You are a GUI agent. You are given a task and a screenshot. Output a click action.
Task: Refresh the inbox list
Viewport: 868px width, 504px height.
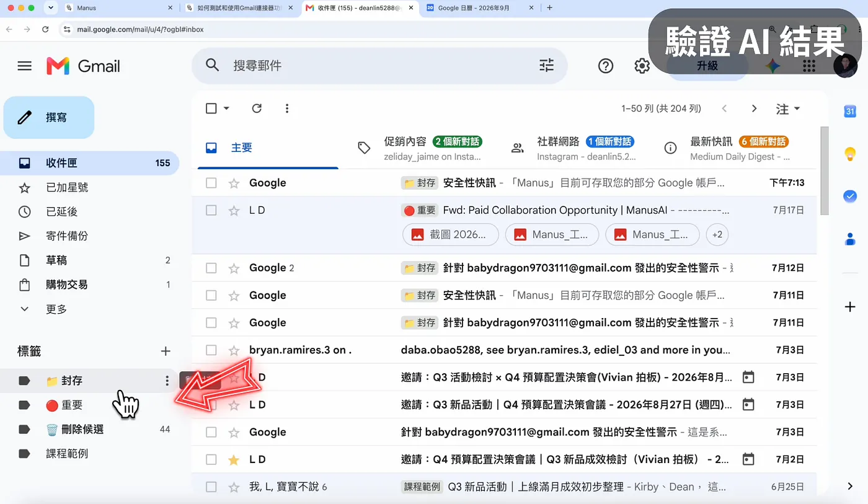coord(257,108)
